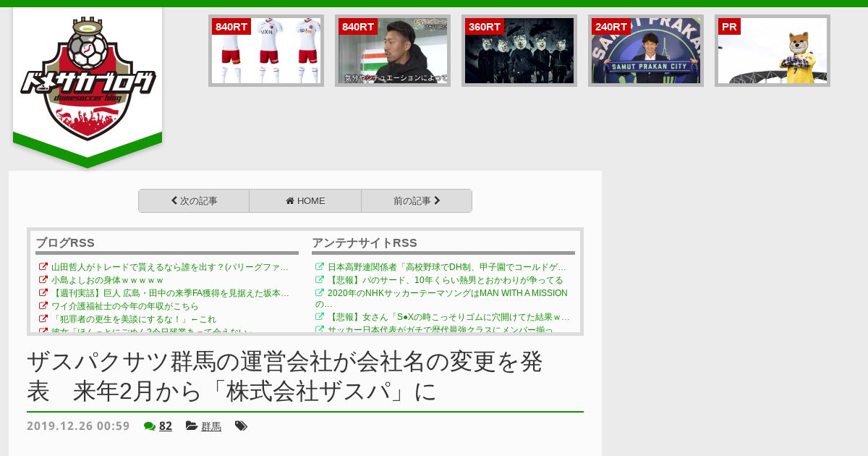Open link 【悲報】女さん「S●Xの時こっそり
The height and width of the screenshot is (456, 868).
(448, 317)
